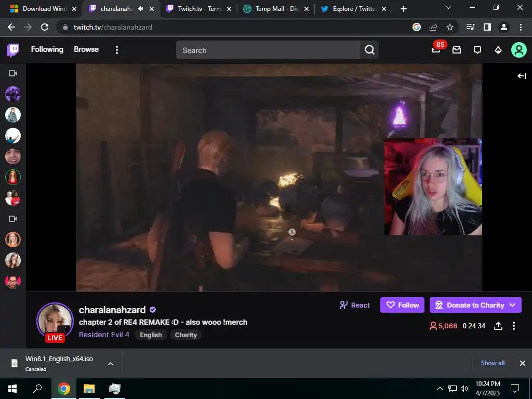
Task: Click the React button
Action: point(354,305)
